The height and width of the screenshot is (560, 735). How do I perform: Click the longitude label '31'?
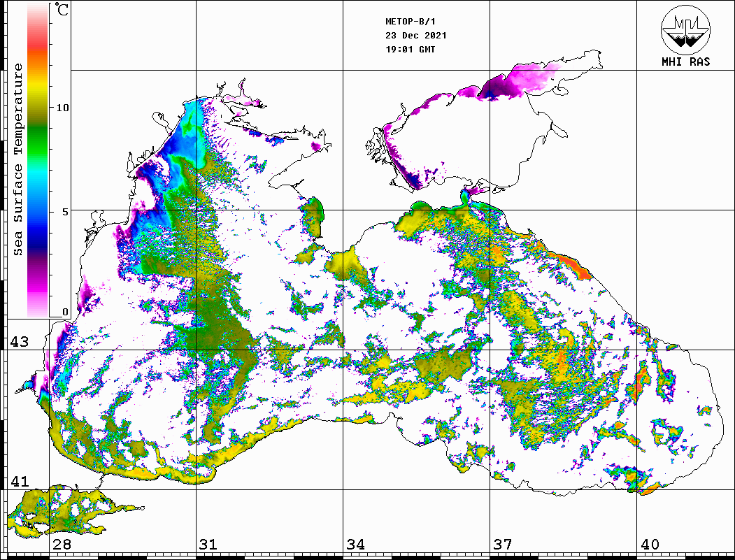(x=208, y=545)
